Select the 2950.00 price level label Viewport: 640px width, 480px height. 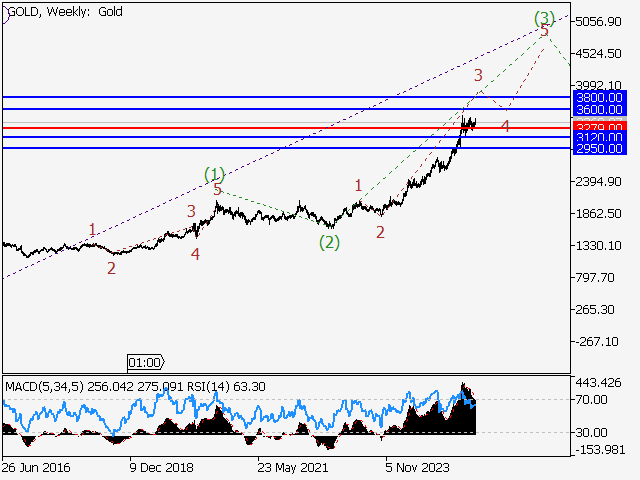click(600, 148)
